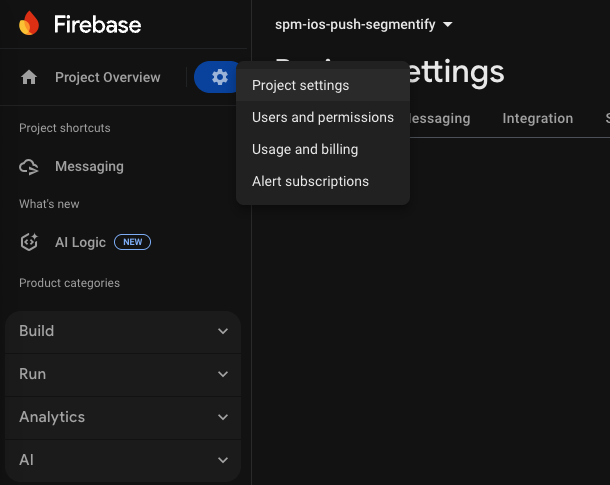Click the NEW badge beside AI Logic
The image size is (610, 485).
click(x=132, y=242)
